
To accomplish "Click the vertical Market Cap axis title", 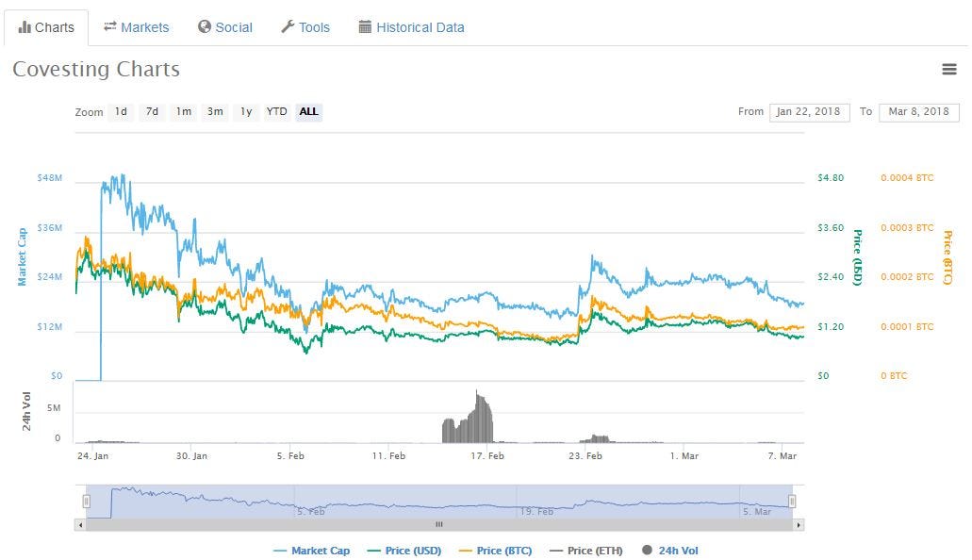I will pos(22,256).
